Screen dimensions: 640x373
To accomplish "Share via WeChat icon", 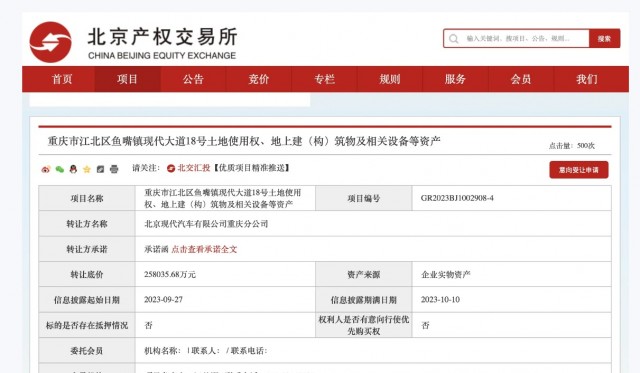I will click(60, 169).
